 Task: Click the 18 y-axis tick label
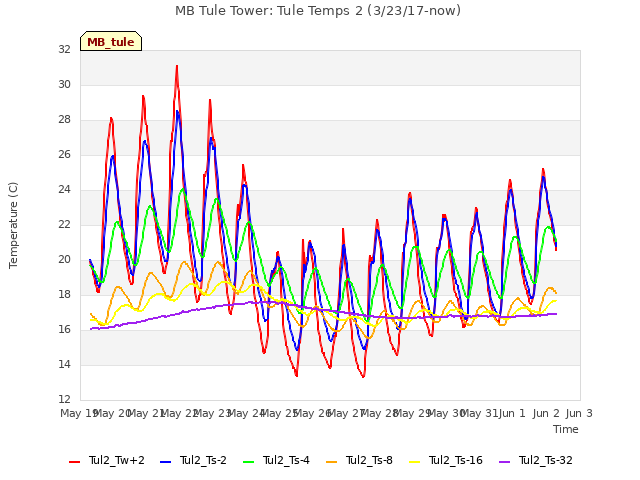pos(64,294)
